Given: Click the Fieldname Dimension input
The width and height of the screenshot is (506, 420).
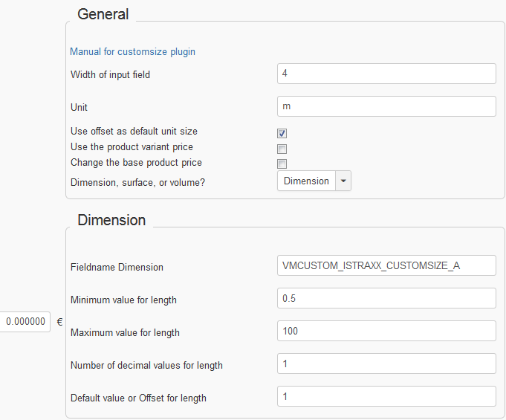Looking at the screenshot, I should (x=386, y=265).
